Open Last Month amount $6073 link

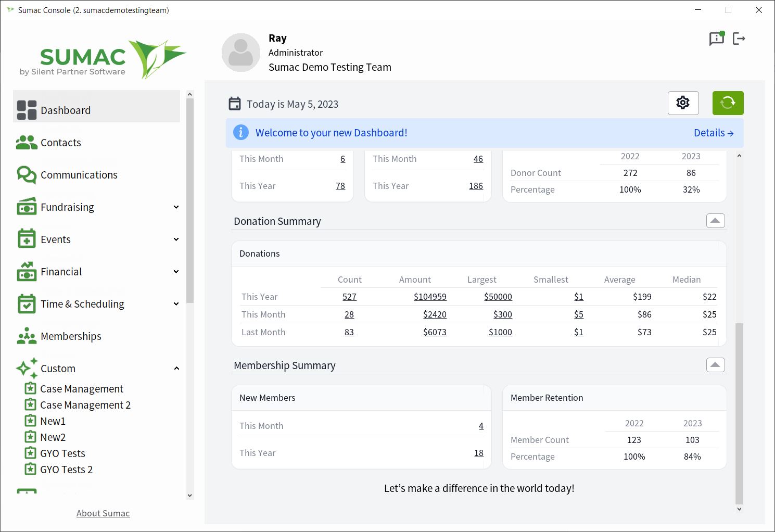point(435,332)
